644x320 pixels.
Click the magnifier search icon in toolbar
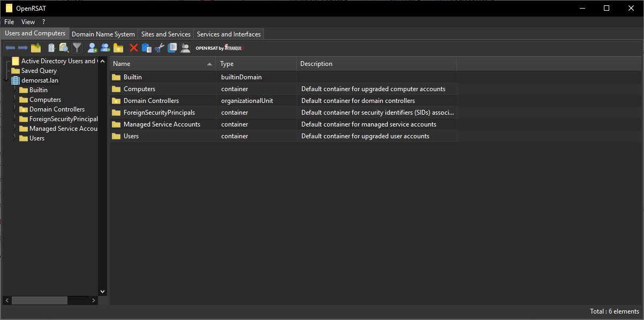coord(64,48)
